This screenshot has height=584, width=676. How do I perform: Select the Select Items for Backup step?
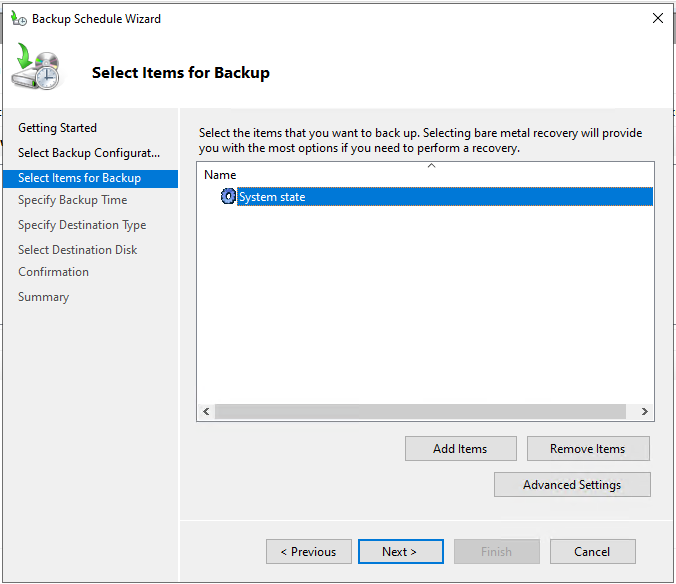[x=80, y=178]
